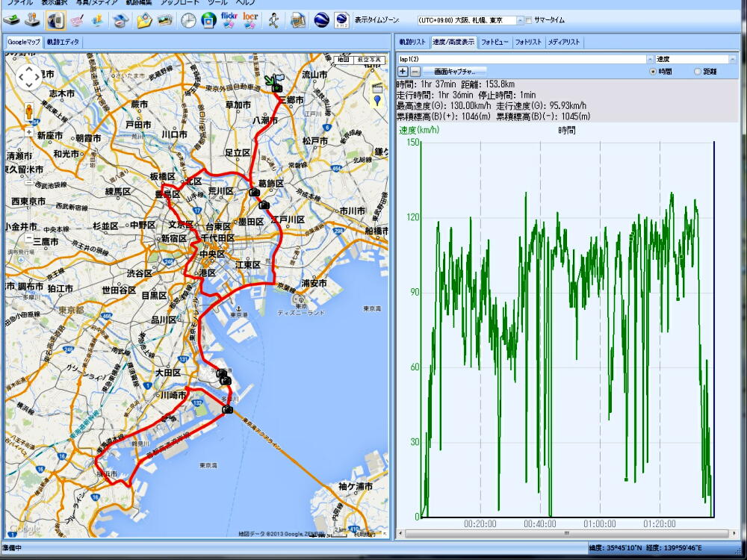Select the 時間 radio button
747x560 pixels.
653,72
